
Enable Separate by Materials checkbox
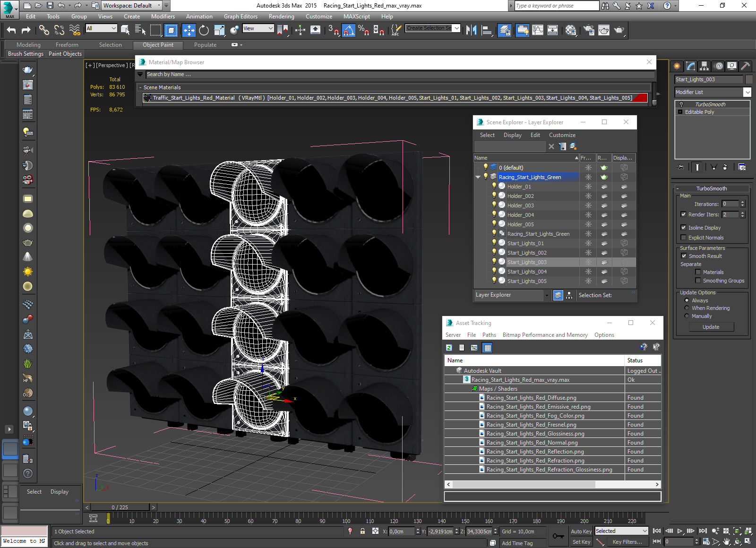point(698,272)
